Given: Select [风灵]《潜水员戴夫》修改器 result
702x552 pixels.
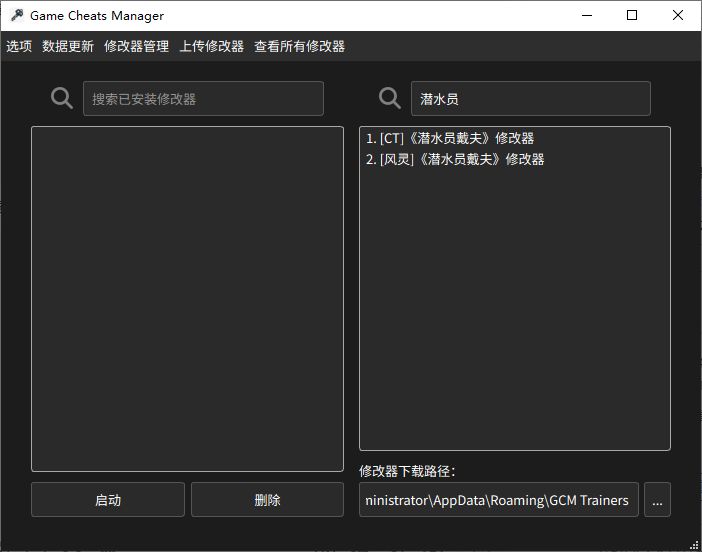Looking at the screenshot, I should click(515, 159).
